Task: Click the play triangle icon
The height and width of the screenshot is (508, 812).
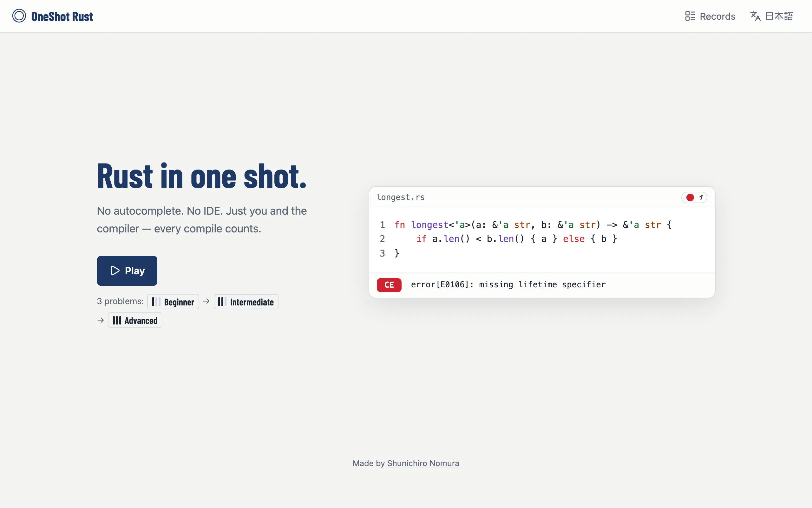Action: (x=115, y=271)
